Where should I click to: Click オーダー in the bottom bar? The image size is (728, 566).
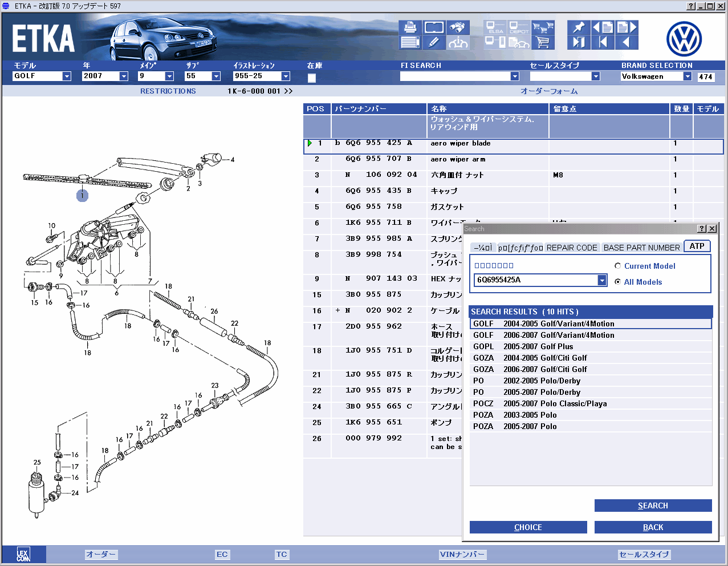click(101, 554)
